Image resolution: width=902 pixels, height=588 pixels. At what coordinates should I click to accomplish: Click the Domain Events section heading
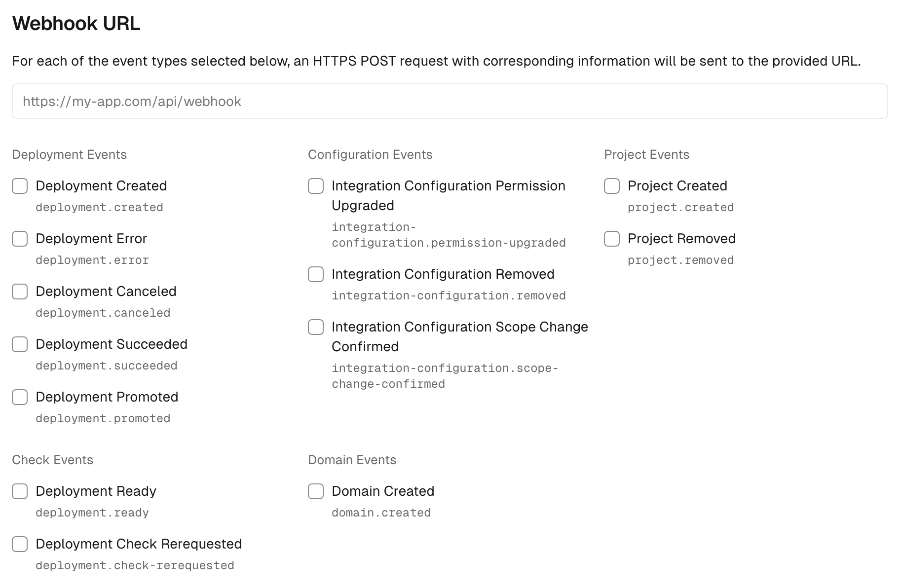point(352,460)
